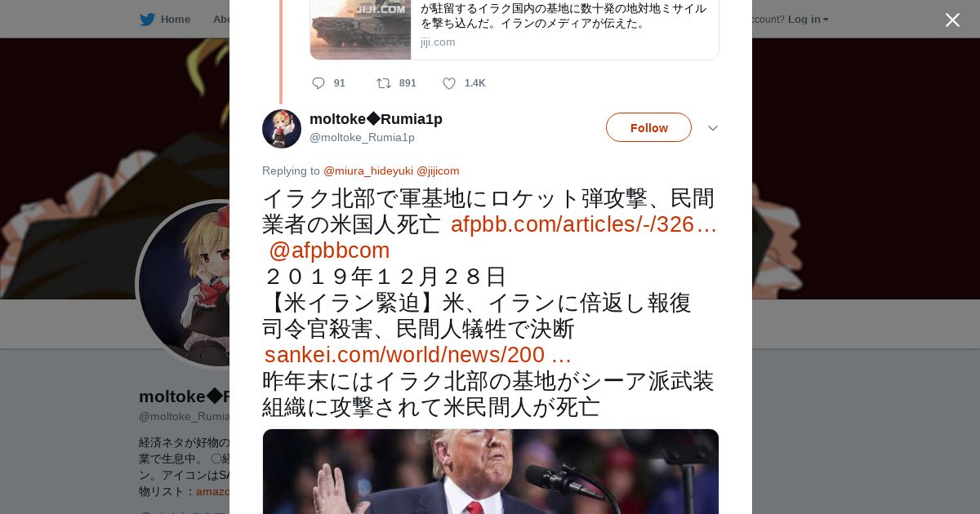Open moltoke Rumia1p avatar in tweet
980x514 pixels.
click(282, 129)
